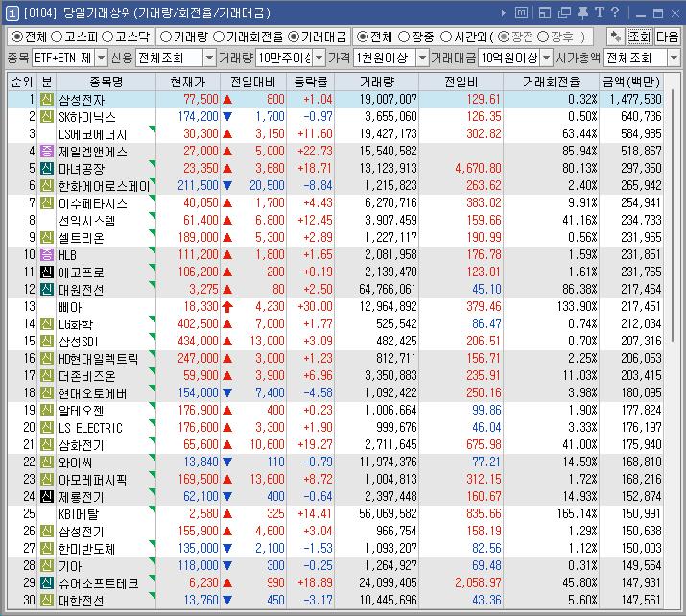Click the swap arrows icon beside 조회
686x616 pixels.
[x=616, y=36]
